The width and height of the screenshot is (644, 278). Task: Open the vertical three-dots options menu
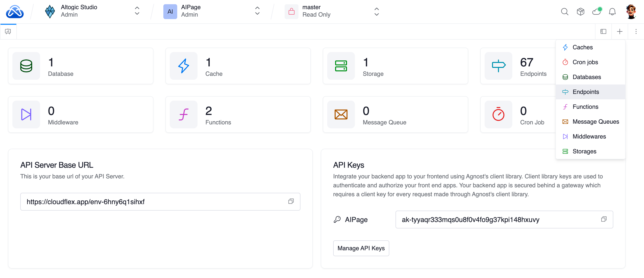pos(636,31)
